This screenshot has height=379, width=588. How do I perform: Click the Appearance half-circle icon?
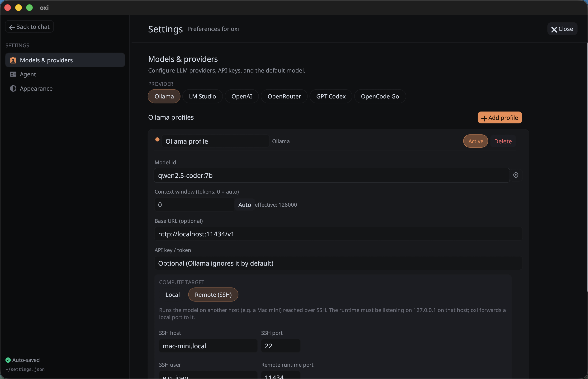pos(13,88)
